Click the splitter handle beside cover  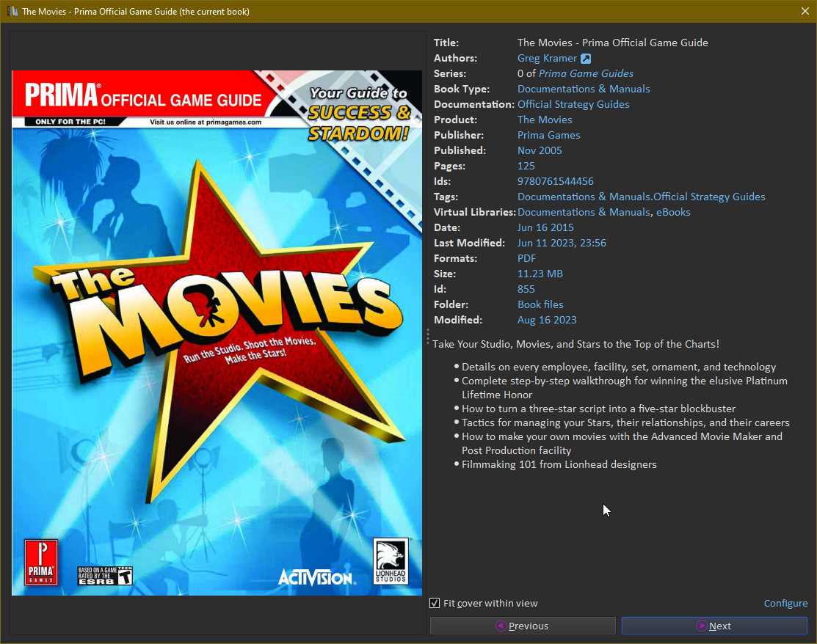pyautogui.click(x=428, y=337)
